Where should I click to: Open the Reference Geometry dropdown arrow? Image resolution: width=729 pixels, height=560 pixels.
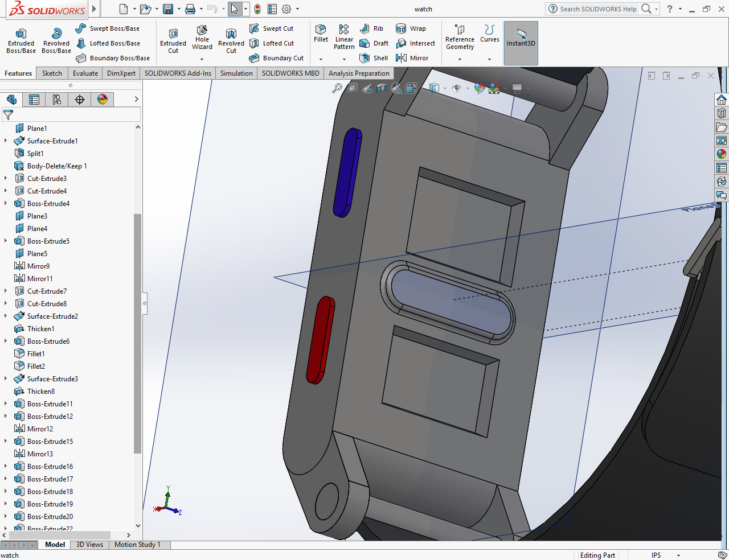[460, 59]
